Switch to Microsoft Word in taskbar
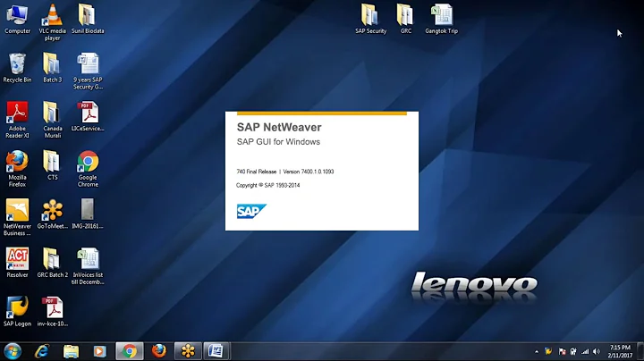Screen dimensions: 644x361 click(x=216, y=351)
